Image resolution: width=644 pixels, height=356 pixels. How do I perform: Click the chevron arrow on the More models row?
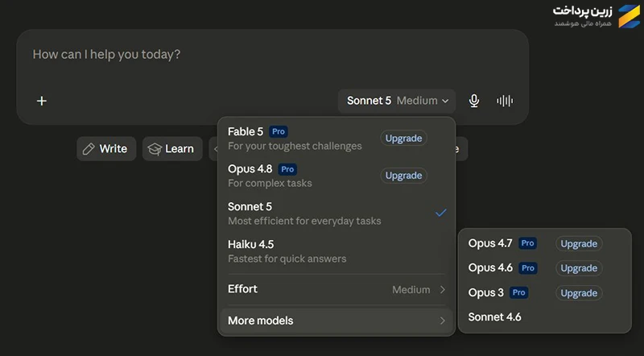coord(442,321)
